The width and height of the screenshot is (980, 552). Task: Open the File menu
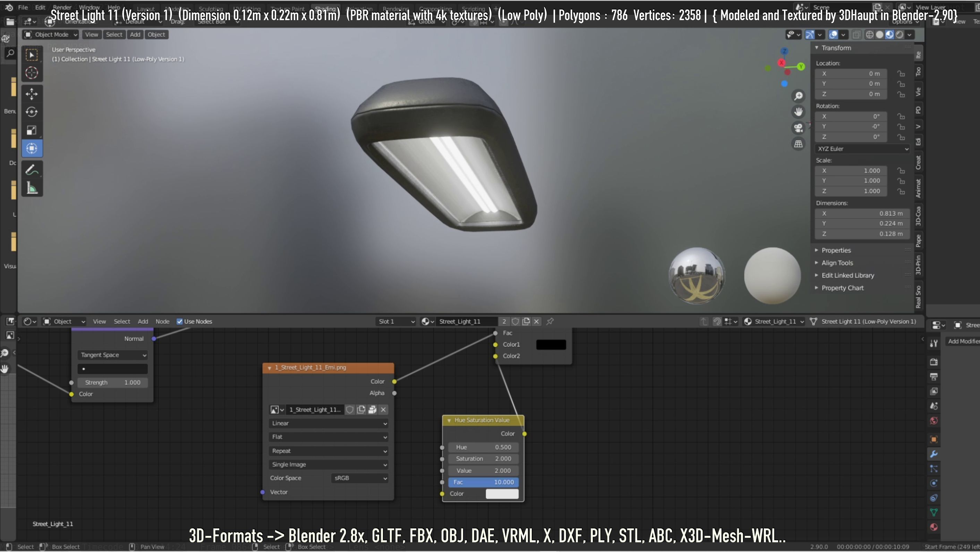click(23, 7)
